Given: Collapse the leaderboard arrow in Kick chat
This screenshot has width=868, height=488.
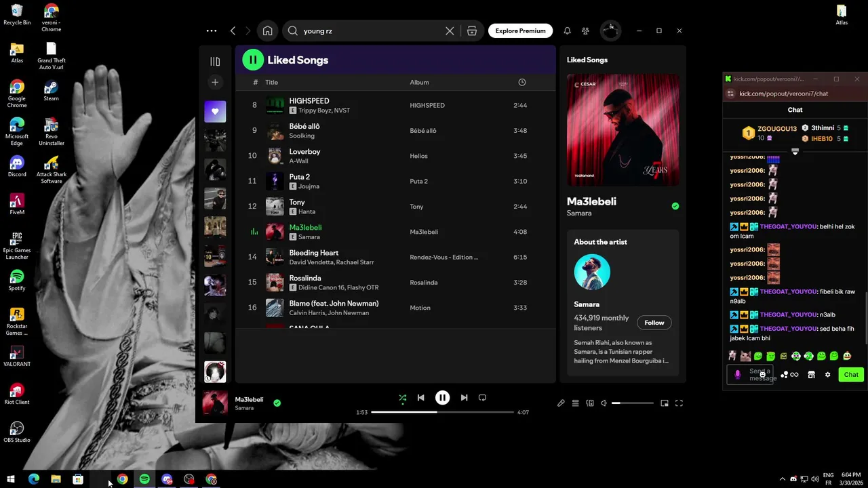Looking at the screenshot, I should click(795, 152).
